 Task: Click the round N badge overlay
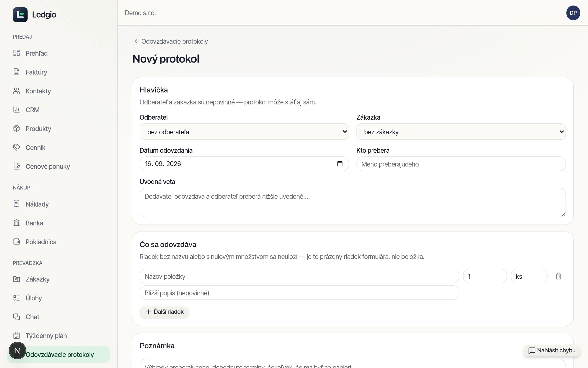[x=17, y=351]
